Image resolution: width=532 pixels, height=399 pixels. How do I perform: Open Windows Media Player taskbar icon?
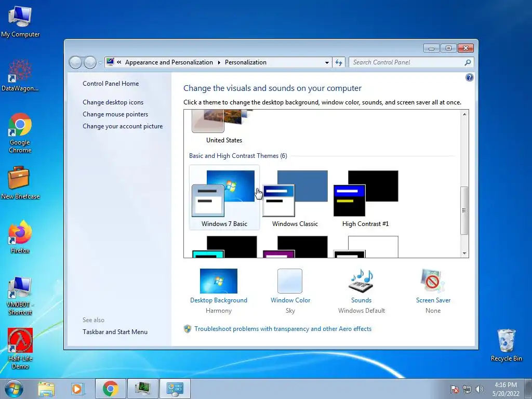[x=78, y=389]
